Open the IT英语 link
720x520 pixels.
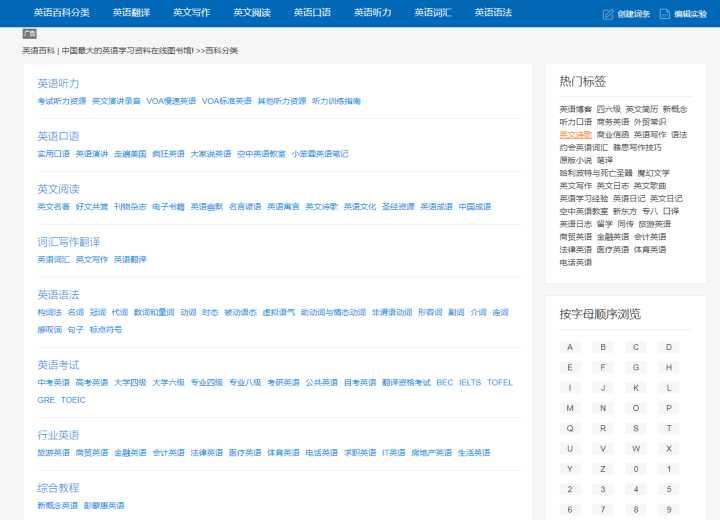coord(394,453)
